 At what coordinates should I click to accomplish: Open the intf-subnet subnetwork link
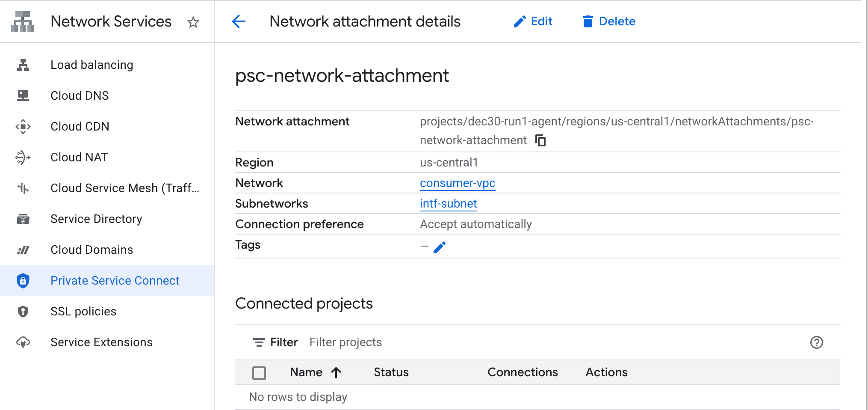pyautogui.click(x=448, y=204)
